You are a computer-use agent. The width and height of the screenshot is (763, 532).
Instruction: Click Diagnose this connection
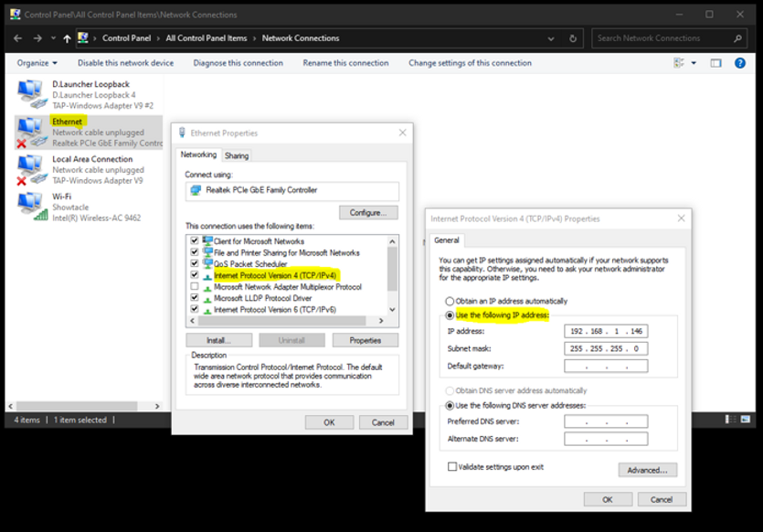238,63
